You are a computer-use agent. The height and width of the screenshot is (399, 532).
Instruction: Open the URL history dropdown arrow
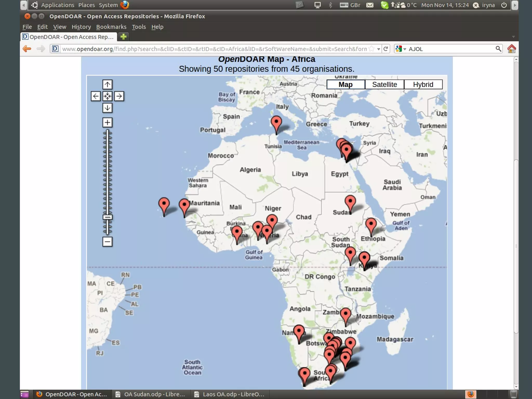click(379, 49)
